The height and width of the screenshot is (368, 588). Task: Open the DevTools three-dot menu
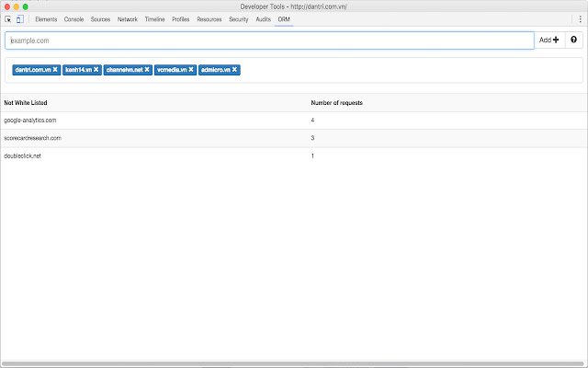[580, 19]
